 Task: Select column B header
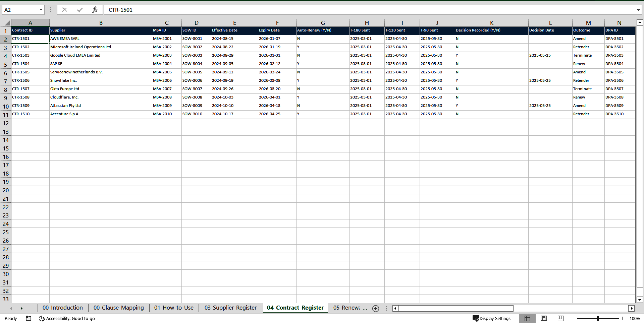101,23
